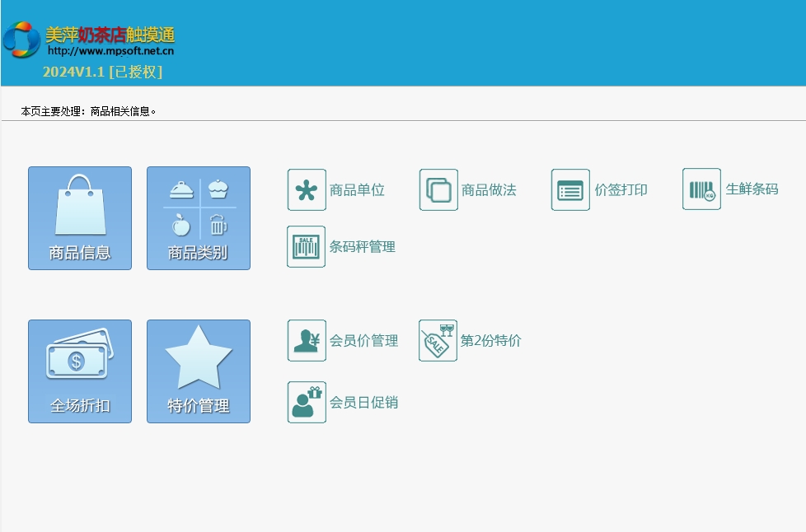Image resolution: width=806 pixels, height=532 pixels.
Task: Click the 生鲜条码 text label
Action: click(752, 189)
